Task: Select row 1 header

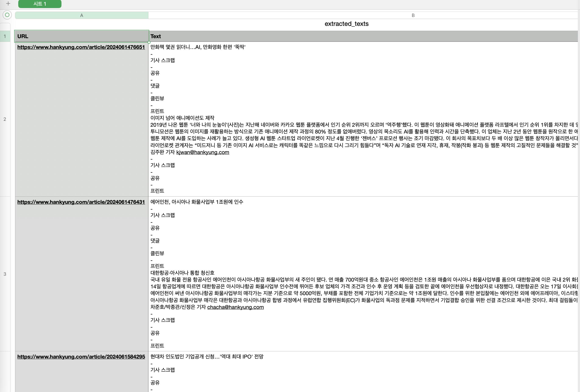Action: pyautogui.click(x=5, y=36)
